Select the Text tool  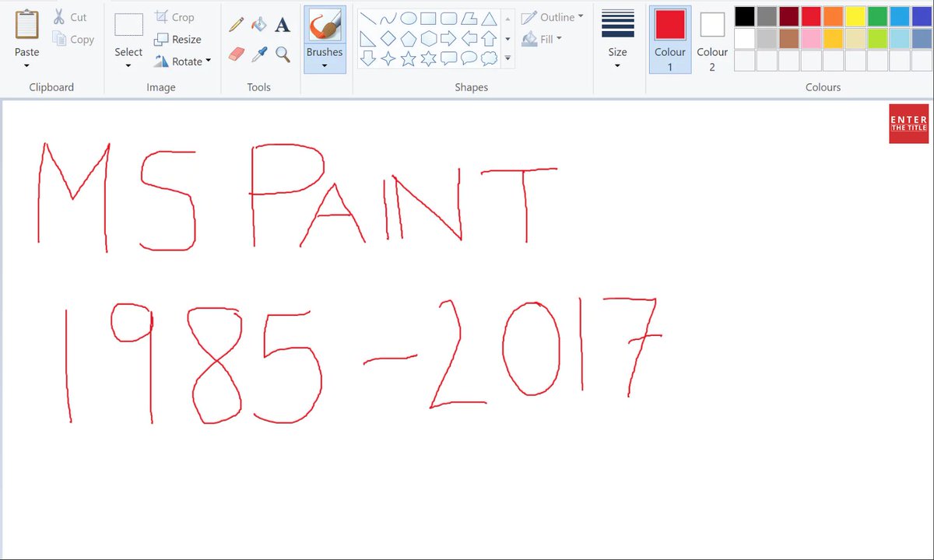pos(283,24)
